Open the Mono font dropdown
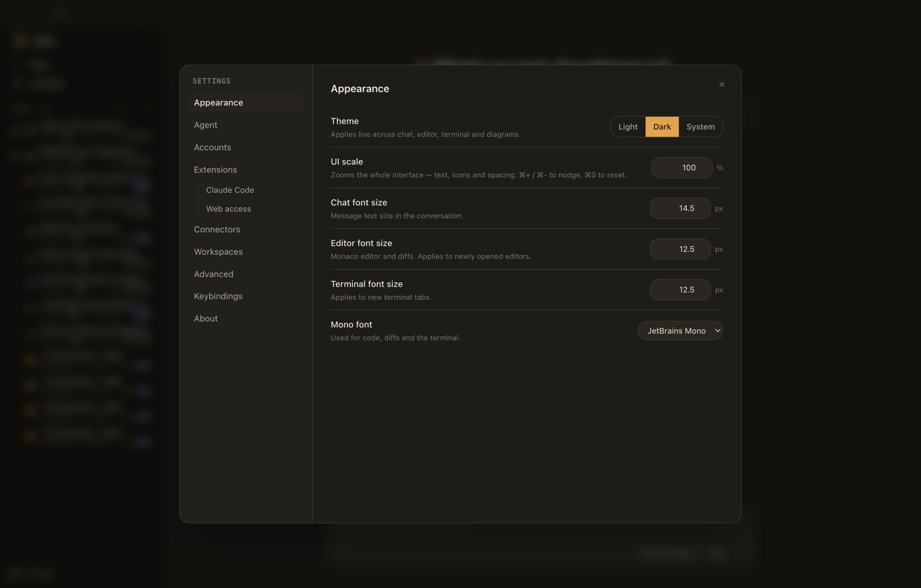Image resolution: width=921 pixels, height=588 pixels. click(681, 330)
